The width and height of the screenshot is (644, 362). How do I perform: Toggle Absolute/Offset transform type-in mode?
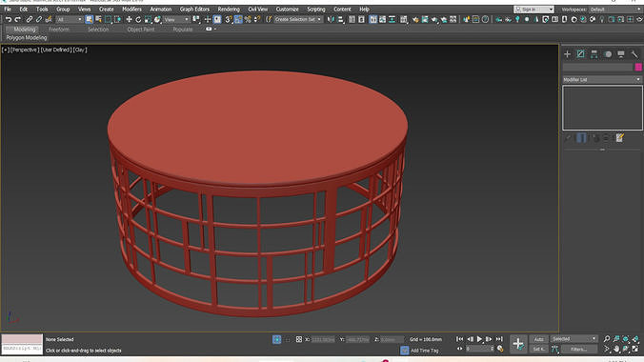coord(299,339)
